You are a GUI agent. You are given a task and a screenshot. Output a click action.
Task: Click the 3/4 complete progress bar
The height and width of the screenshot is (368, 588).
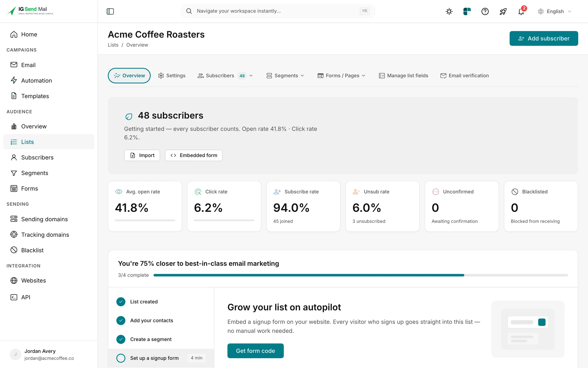361,275
